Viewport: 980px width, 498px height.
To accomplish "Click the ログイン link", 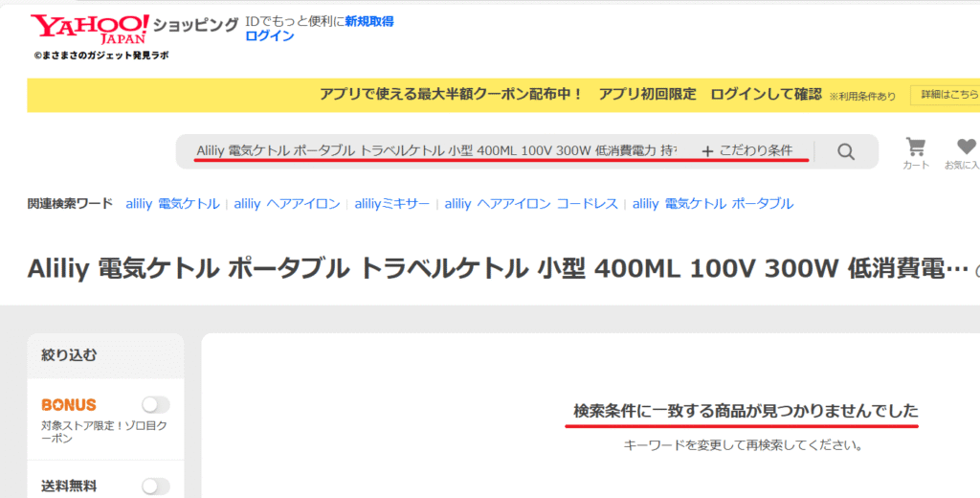I will point(269,35).
